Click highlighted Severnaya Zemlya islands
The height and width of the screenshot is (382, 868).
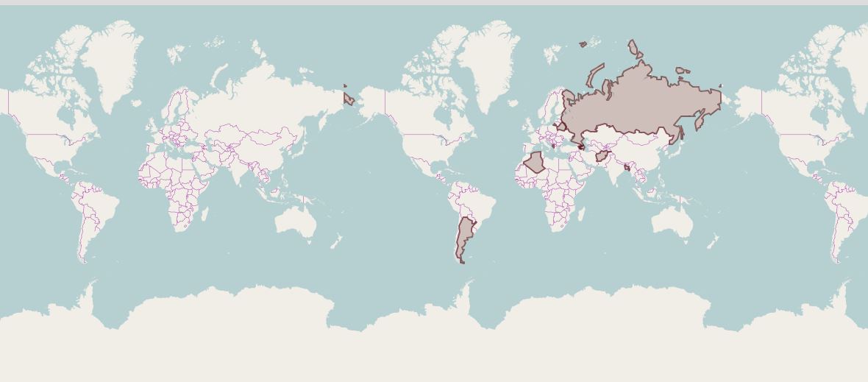634,49
